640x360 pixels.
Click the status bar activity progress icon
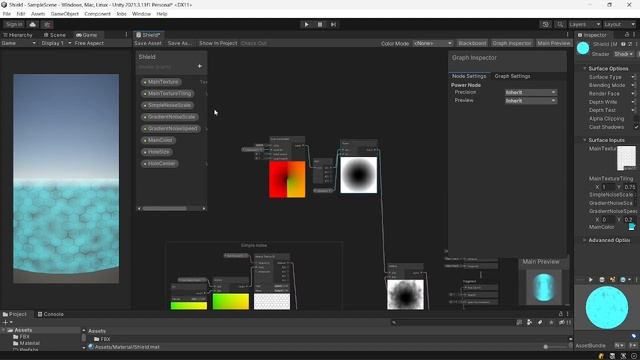pyautogui.click(x=633, y=356)
